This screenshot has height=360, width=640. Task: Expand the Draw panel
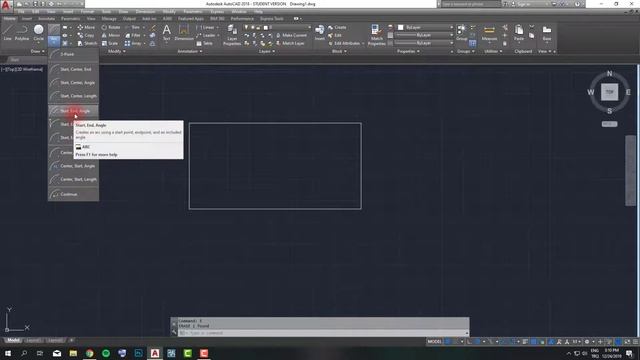tap(38, 51)
